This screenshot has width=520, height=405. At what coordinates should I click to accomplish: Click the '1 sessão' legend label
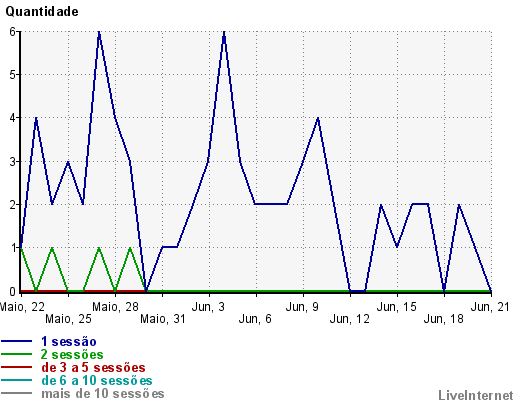coord(69,342)
